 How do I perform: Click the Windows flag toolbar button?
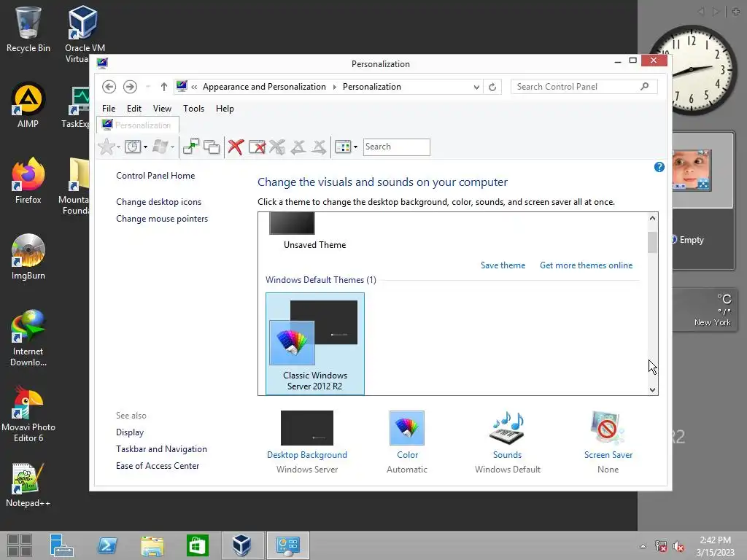tap(160, 147)
